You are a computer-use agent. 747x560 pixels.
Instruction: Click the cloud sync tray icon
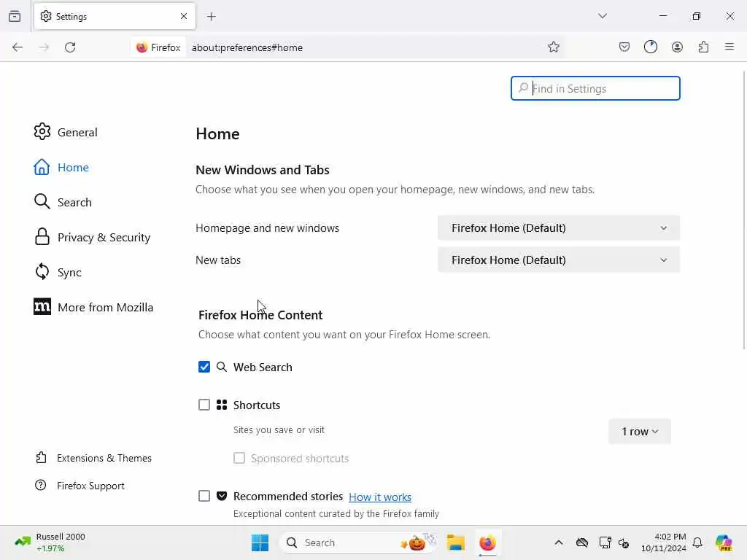581,542
